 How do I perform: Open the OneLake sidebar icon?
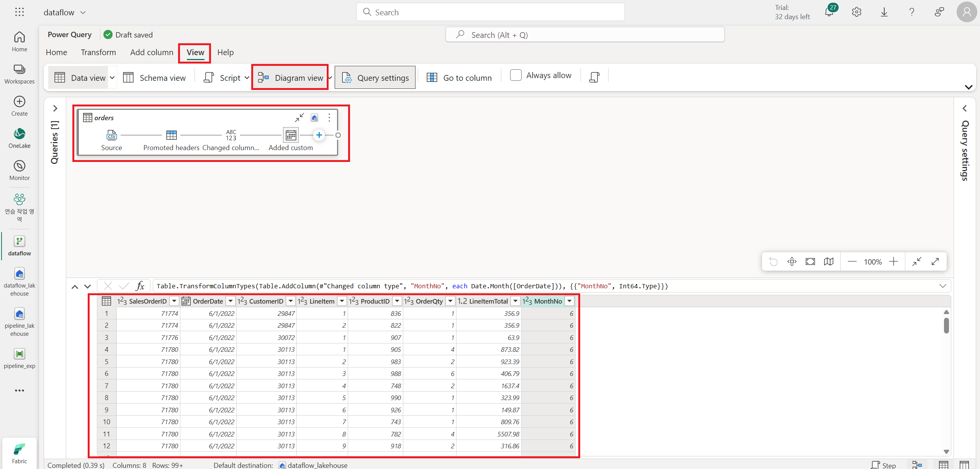click(x=20, y=134)
